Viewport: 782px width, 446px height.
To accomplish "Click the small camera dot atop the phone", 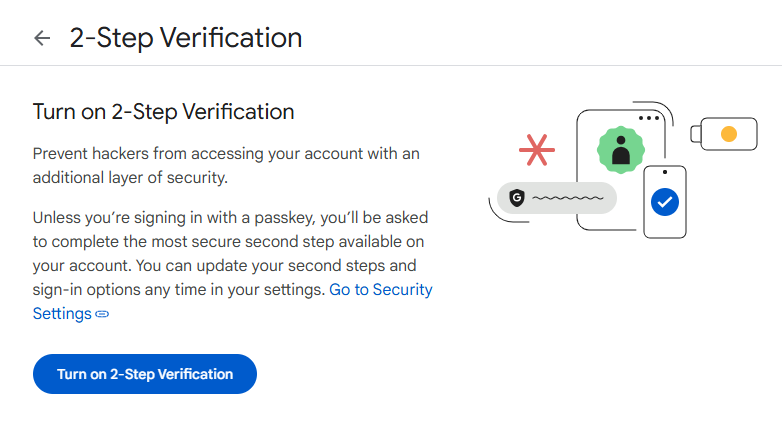I will (664, 172).
